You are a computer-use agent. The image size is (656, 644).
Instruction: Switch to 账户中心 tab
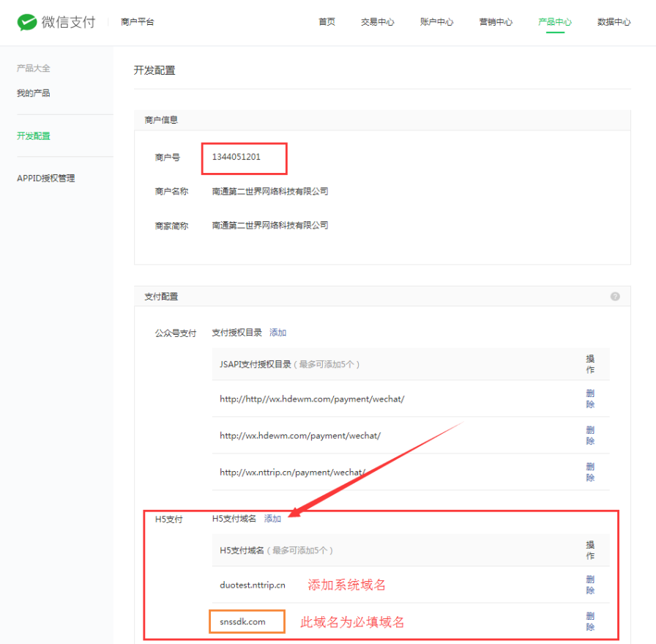point(436,22)
